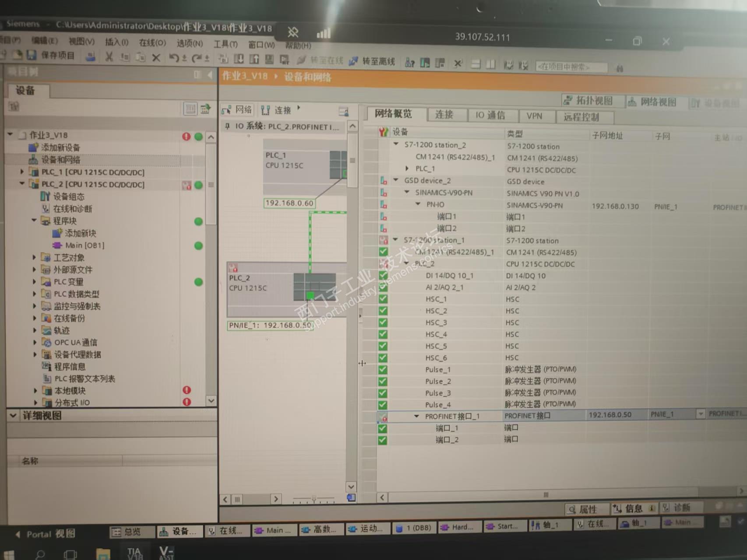Click project tree scrollbar down arrow
The width and height of the screenshot is (747, 560).
(x=211, y=401)
